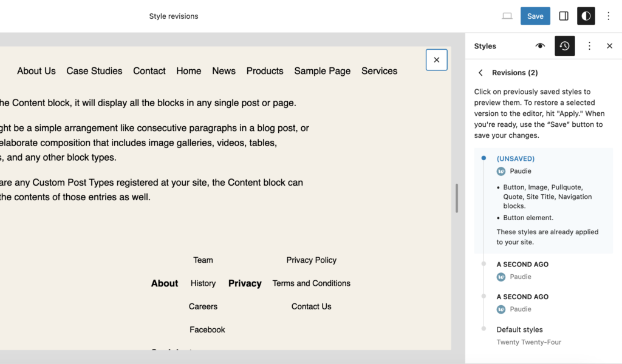The height and width of the screenshot is (364, 622).
Task: Open the editor top-right three-dot options menu
Action: tap(609, 16)
